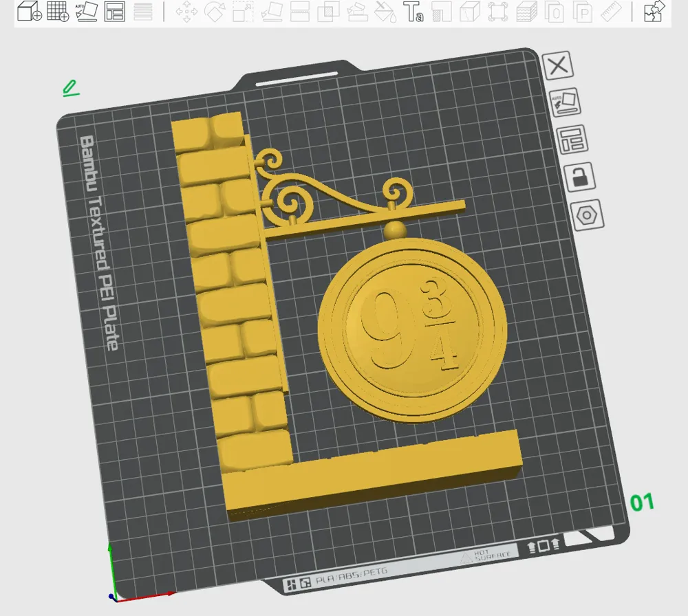
Task: Edit plate name with green pencil
Action: point(71,88)
